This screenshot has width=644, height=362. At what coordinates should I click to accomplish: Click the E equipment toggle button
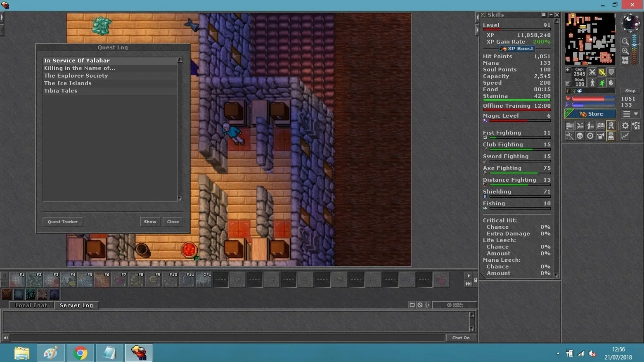coord(568,84)
